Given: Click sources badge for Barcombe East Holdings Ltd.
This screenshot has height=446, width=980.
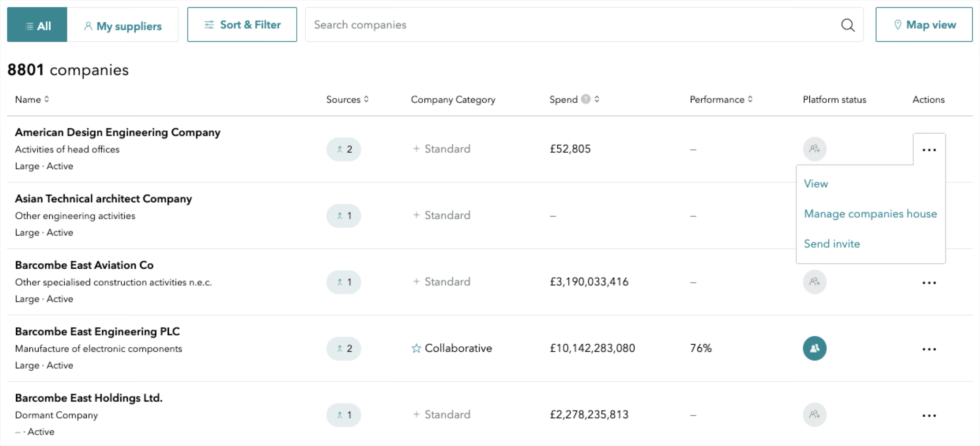Looking at the screenshot, I should pyautogui.click(x=344, y=415).
